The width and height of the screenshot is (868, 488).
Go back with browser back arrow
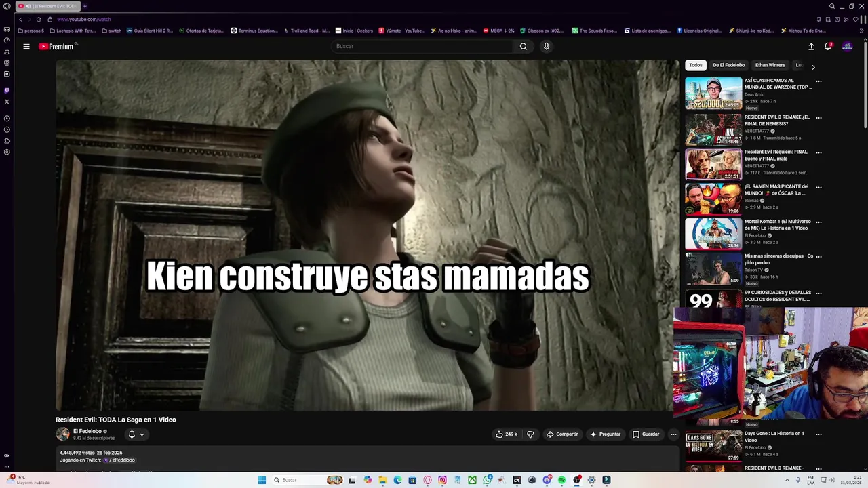pos(20,20)
